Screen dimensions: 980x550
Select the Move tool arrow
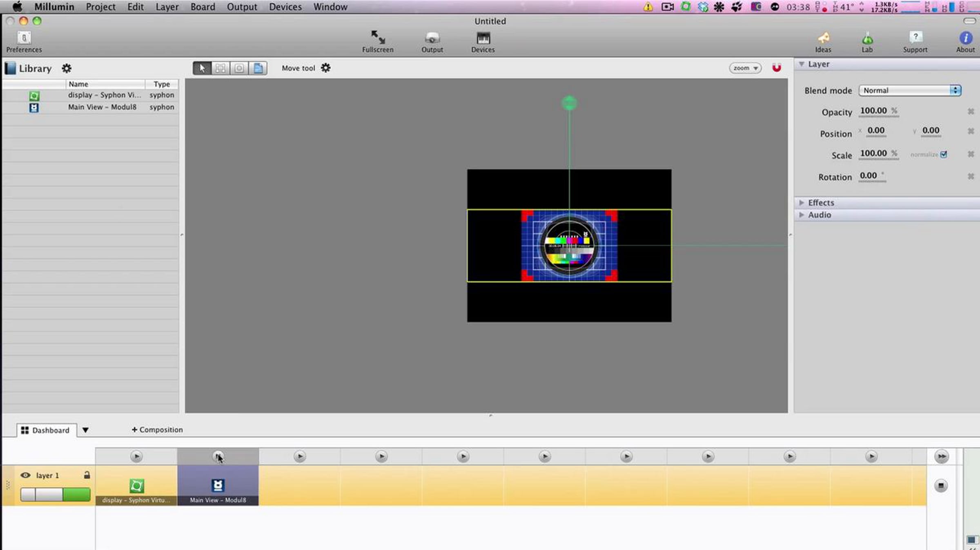click(202, 68)
